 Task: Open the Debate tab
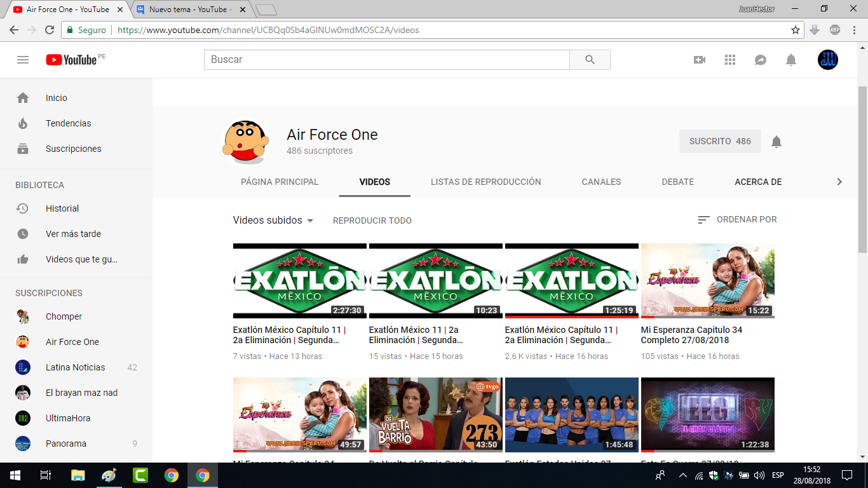[678, 182]
